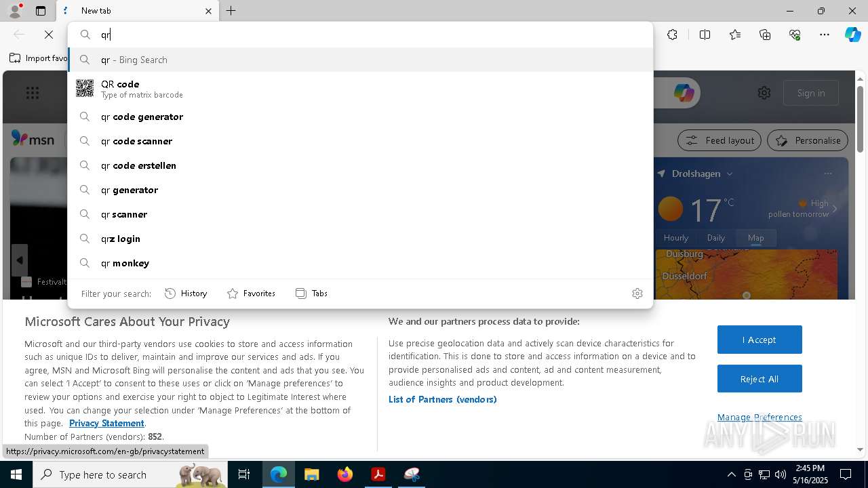Open Adobe Acrobat from taskbar
Image resolution: width=868 pixels, height=488 pixels.
[x=378, y=474]
